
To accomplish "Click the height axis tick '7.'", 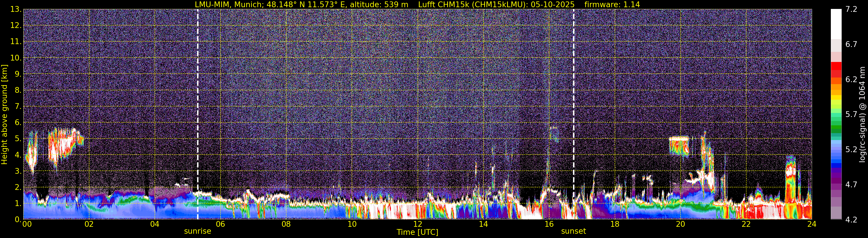I will point(18,107).
